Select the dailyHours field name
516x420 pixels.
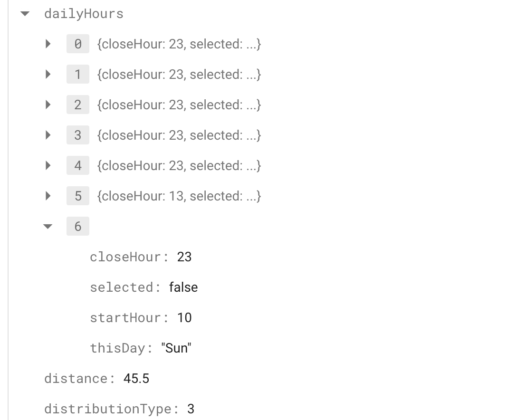tap(84, 14)
